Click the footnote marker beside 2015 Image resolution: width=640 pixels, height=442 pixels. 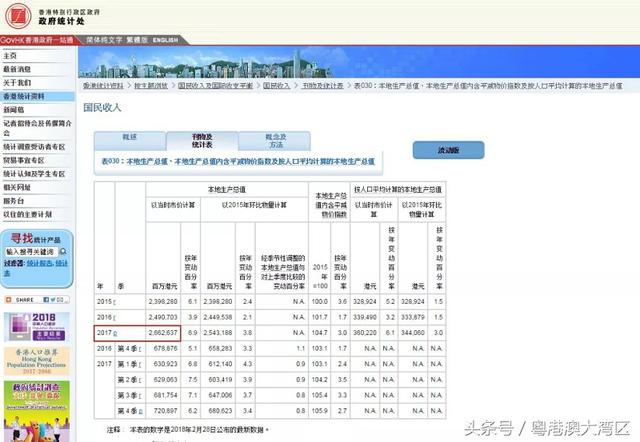115,300
